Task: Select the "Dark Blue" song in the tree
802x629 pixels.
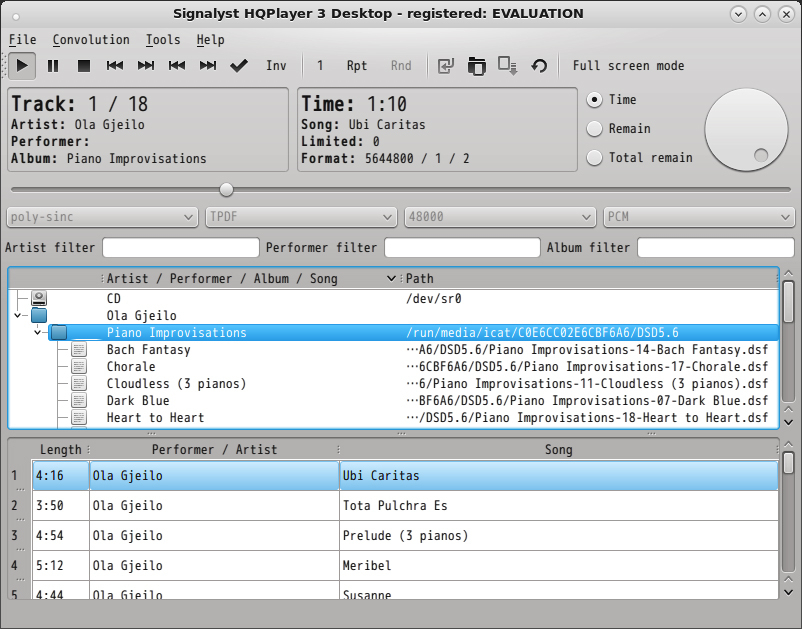Action: [x=138, y=400]
